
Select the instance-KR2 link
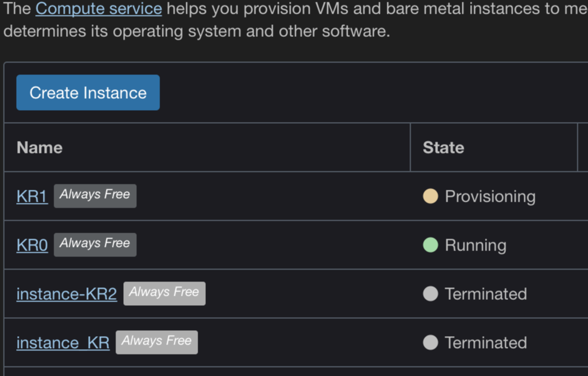[x=67, y=294]
